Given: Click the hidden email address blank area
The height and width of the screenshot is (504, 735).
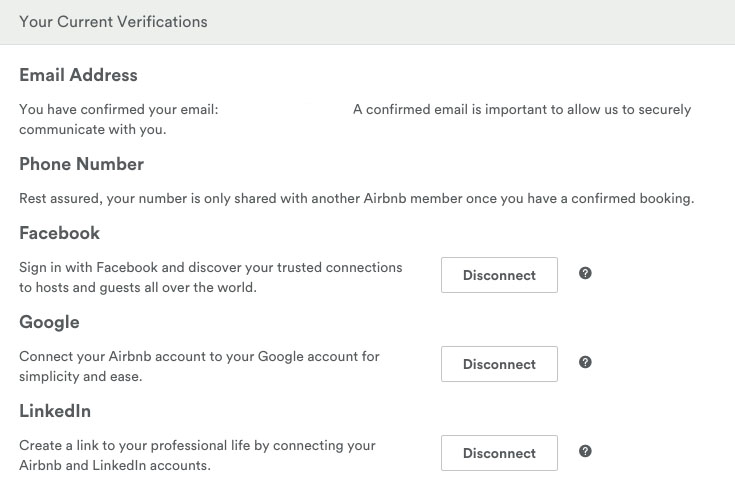Looking at the screenshot, I should point(285,109).
